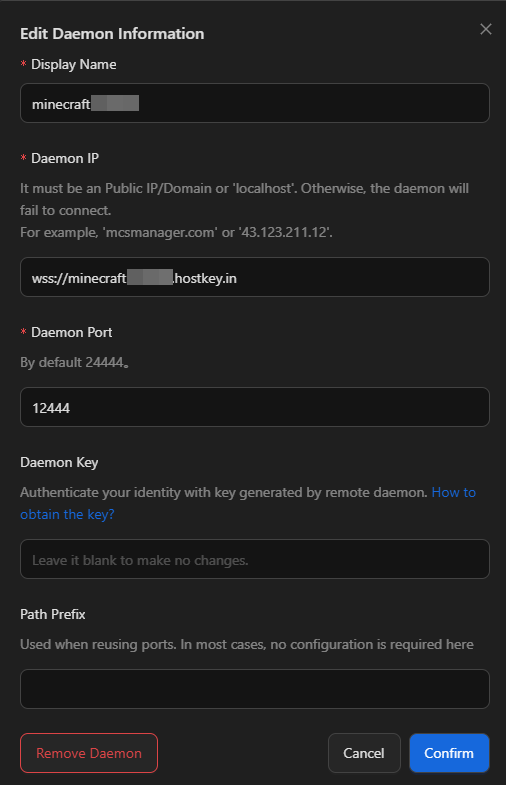Click the Edit Daemon Information title

112,34
